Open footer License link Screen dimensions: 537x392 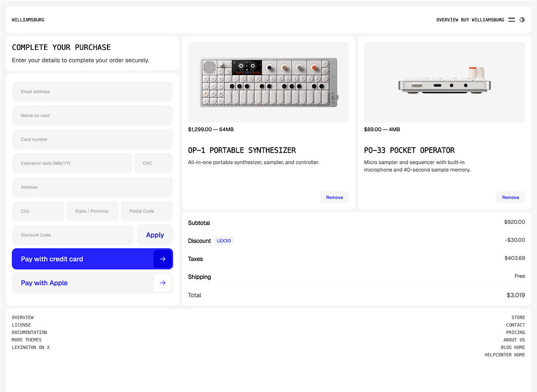(x=21, y=325)
